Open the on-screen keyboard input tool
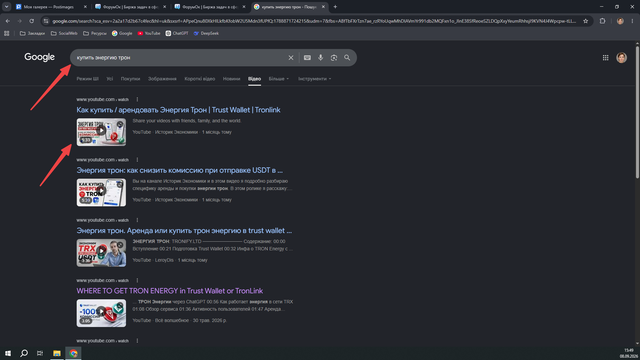Image resolution: width=640 pixels, height=360 pixels. click(x=307, y=58)
